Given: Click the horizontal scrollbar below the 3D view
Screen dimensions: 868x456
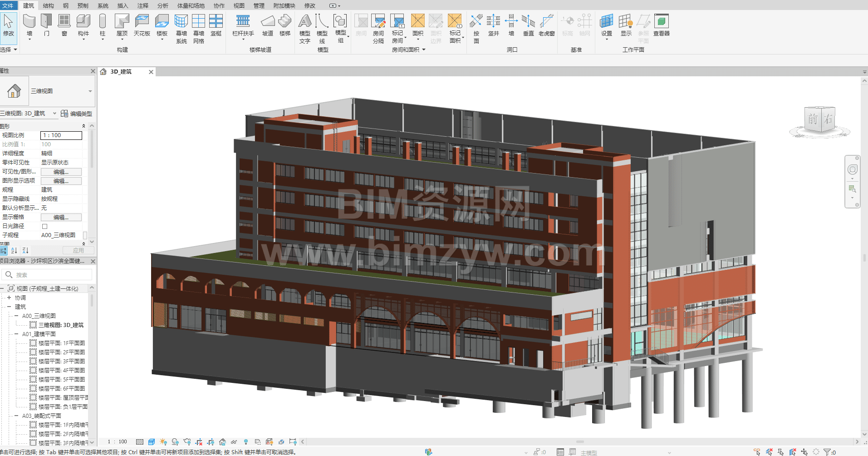Looking at the screenshot, I should coord(580,441).
